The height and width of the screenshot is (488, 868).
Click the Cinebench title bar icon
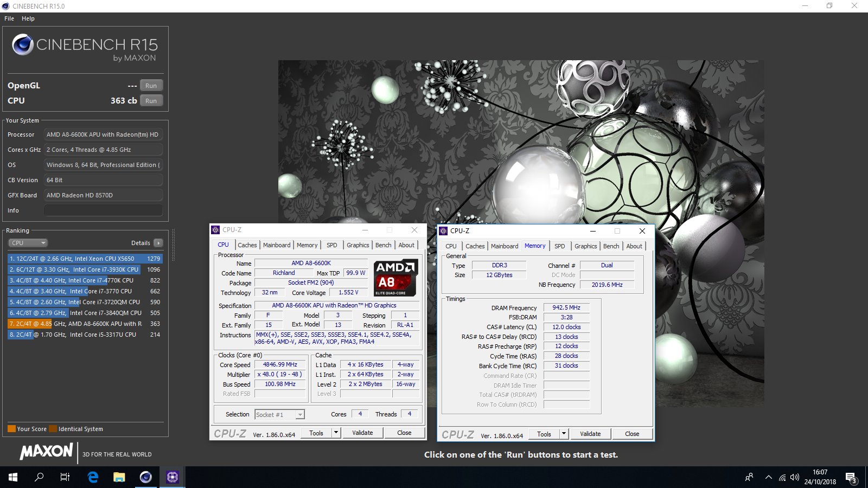pos(6,6)
